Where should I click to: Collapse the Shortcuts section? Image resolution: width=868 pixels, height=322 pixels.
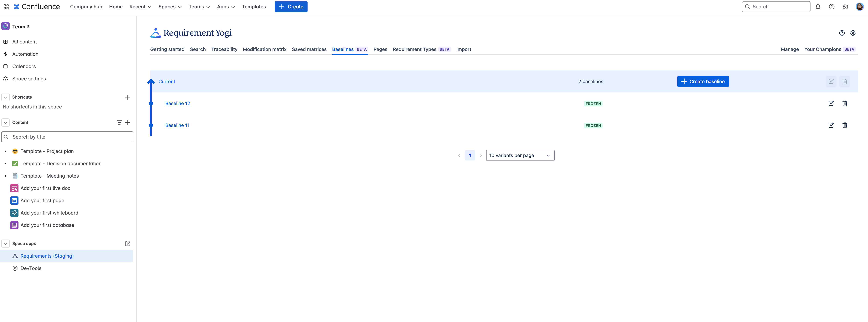5,97
